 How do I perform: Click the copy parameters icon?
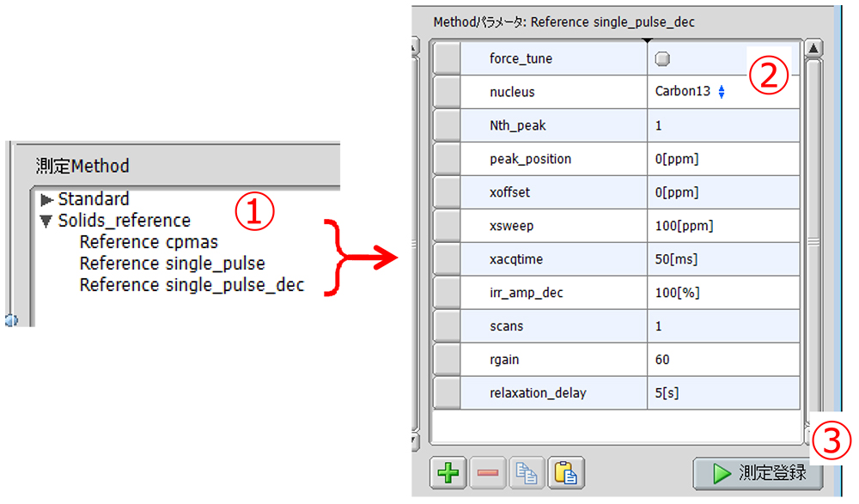pyautogui.click(x=526, y=473)
